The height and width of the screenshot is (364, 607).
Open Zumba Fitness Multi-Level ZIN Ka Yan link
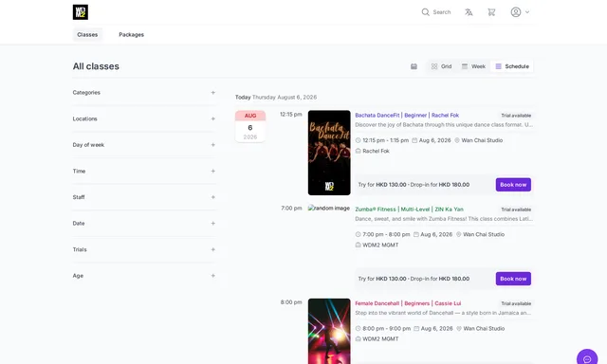[x=409, y=209]
